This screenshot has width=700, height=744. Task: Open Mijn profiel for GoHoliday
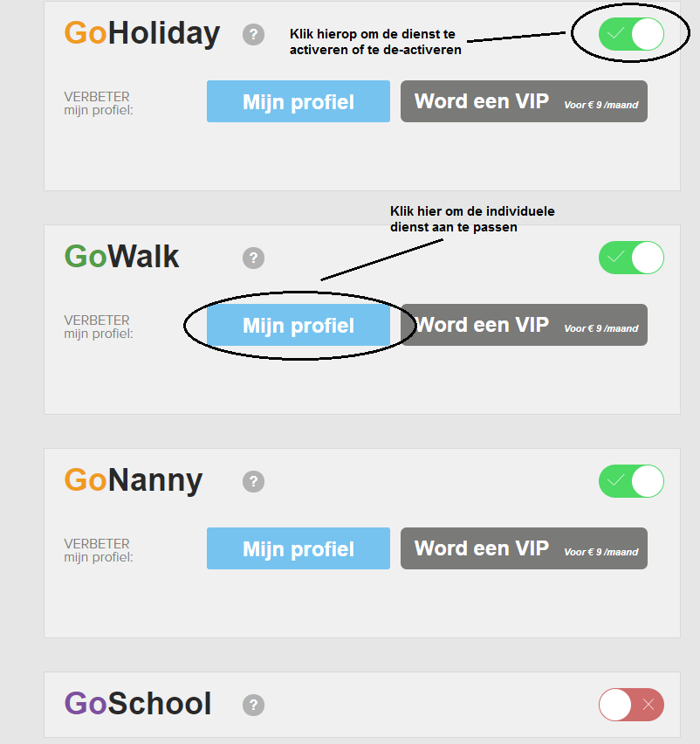point(299,102)
